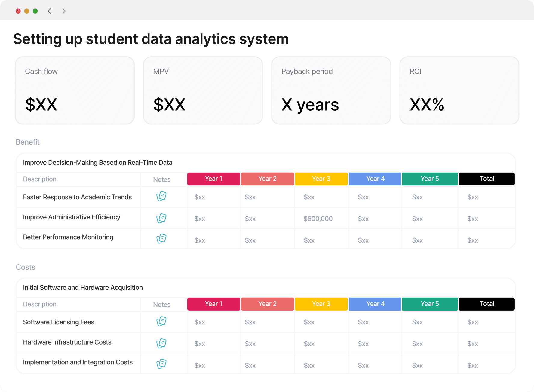The width and height of the screenshot is (534, 392).
Task: Open notes icon for Improve Administrative Efficiency
Action: click(161, 218)
